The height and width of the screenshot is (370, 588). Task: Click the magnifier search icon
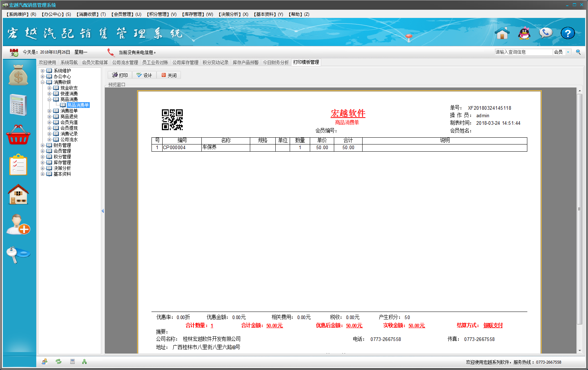tap(578, 52)
